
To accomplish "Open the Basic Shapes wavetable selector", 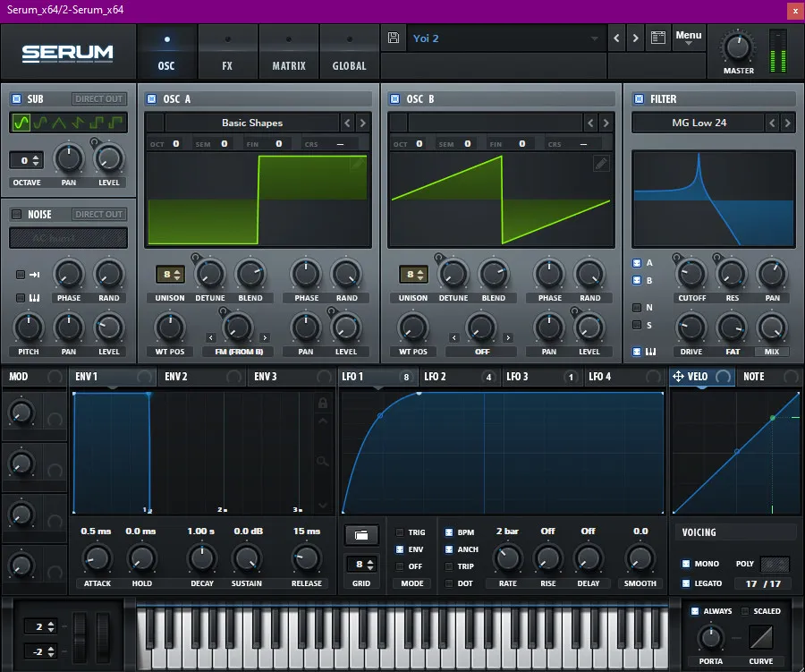I will click(252, 123).
